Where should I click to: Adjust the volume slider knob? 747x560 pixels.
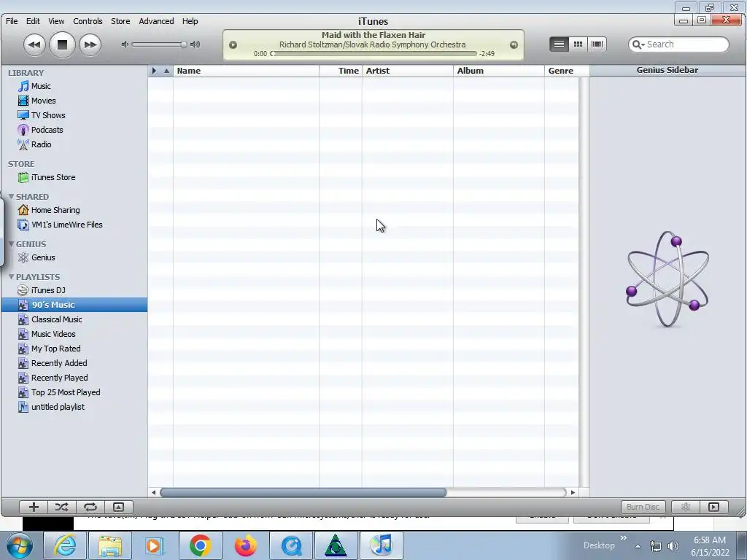183,44
